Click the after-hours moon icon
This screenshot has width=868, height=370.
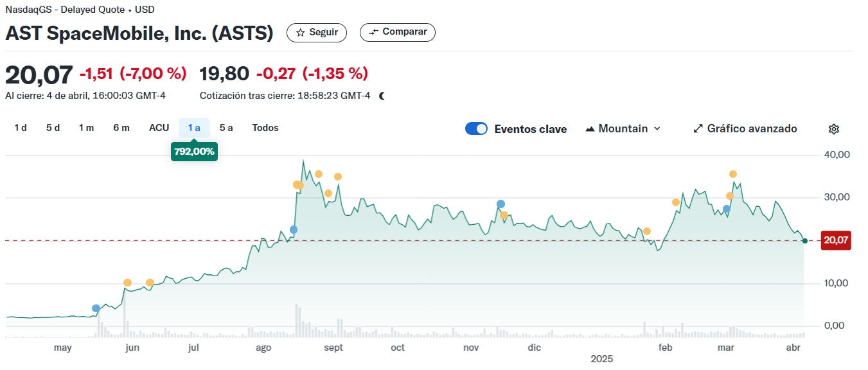click(382, 96)
